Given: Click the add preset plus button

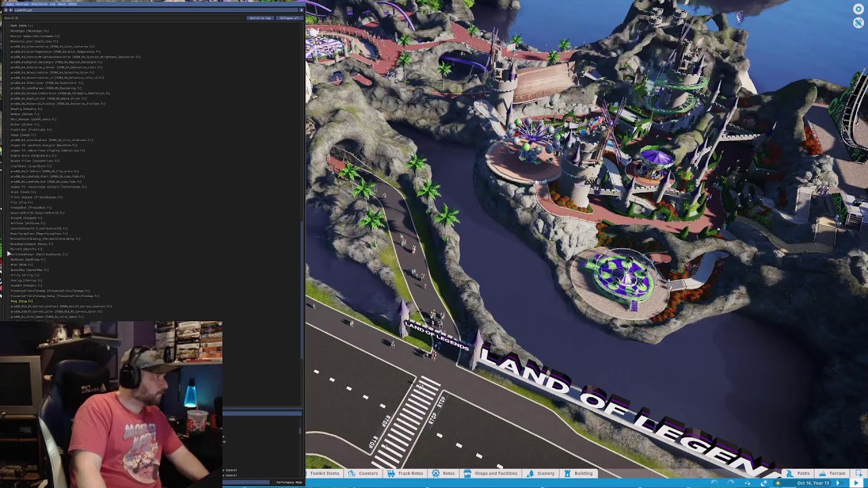Looking at the screenshot, I should click(x=301, y=10).
